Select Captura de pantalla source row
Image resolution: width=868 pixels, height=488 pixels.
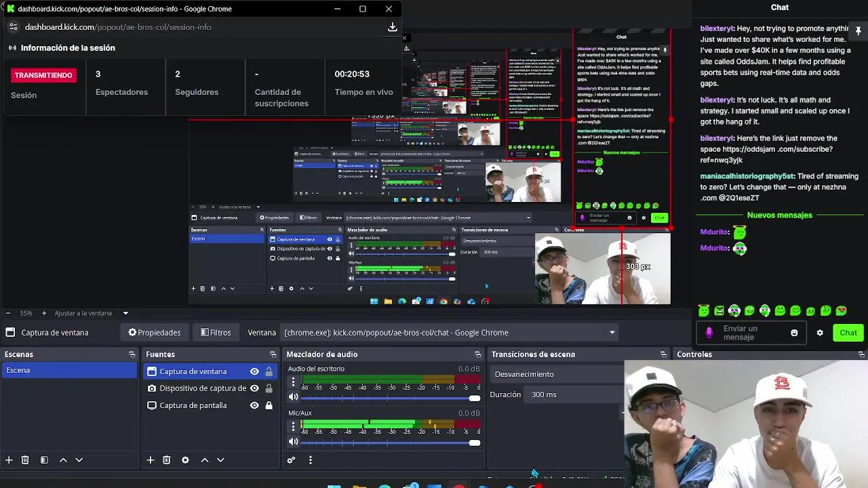click(211, 405)
